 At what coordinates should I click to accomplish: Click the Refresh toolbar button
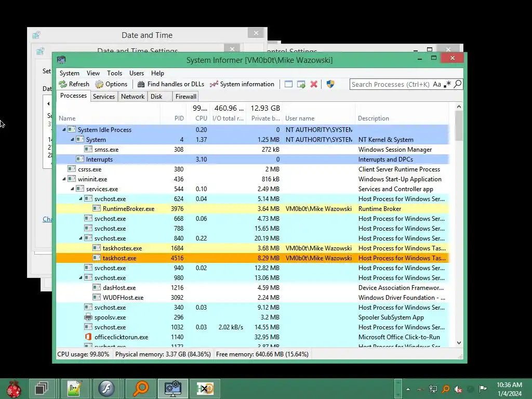pyautogui.click(x=74, y=84)
